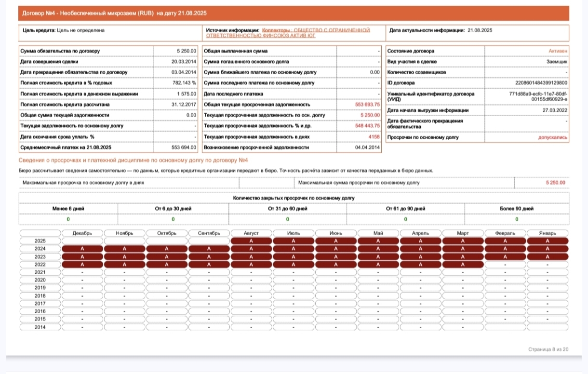Click the 'Декабрь' month header
The width and height of the screenshot is (588, 374).
point(82,233)
